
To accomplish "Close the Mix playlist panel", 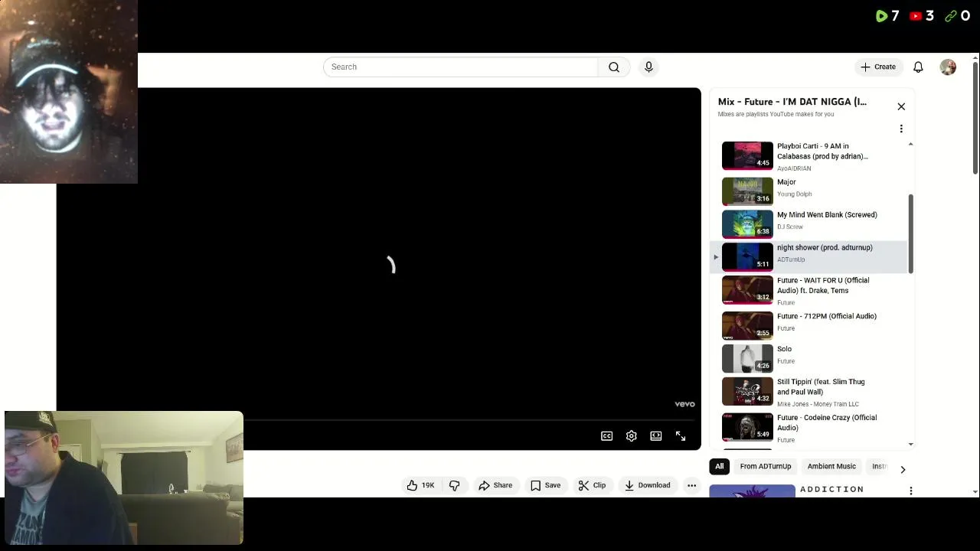I will pyautogui.click(x=901, y=106).
